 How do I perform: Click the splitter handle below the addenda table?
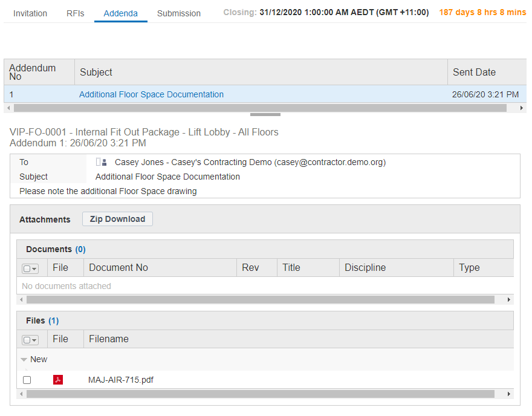pyautogui.click(x=265, y=114)
